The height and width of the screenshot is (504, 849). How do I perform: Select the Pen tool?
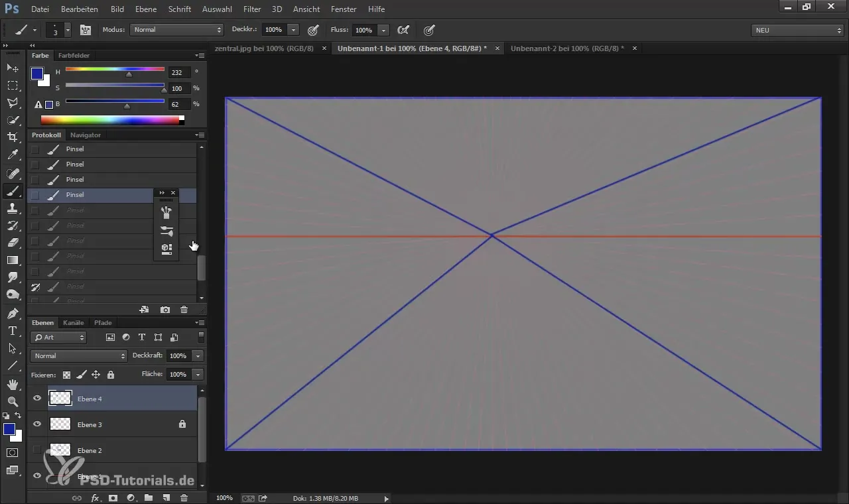click(13, 313)
